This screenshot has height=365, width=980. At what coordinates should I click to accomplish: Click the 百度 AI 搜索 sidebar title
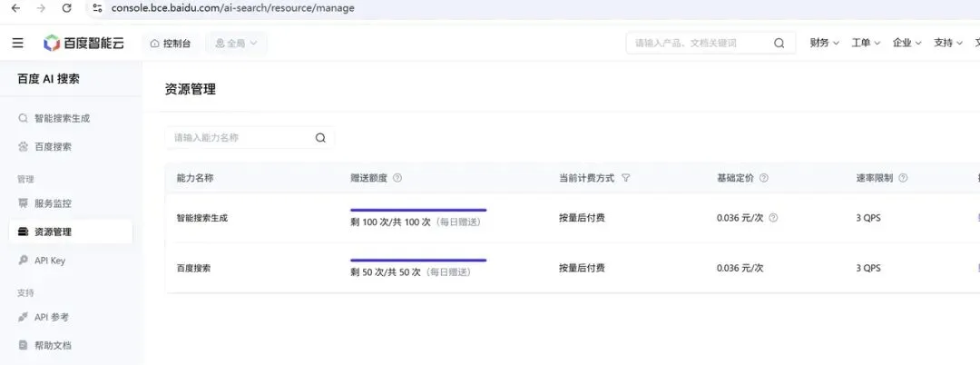(x=48, y=79)
